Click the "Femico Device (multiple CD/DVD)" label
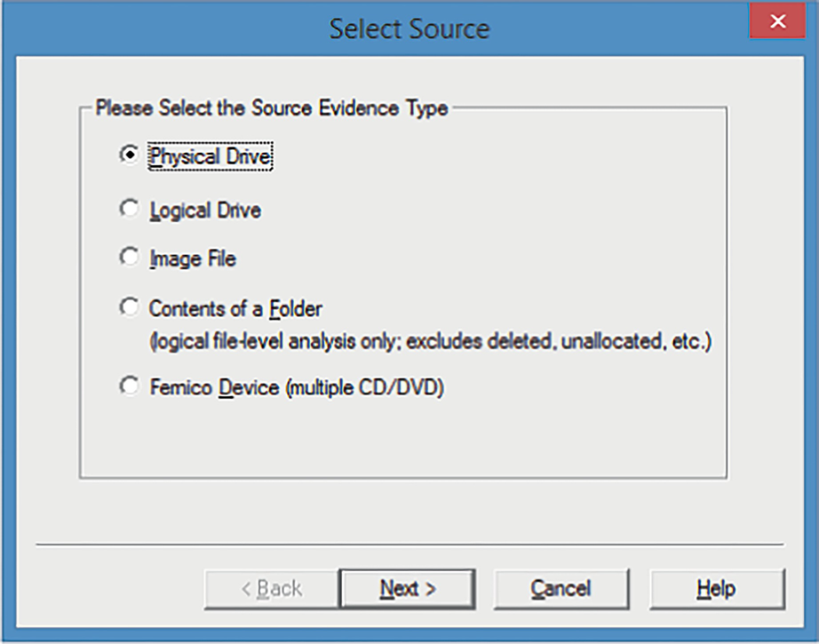Viewport: 819px width, 644px height. tap(296, 387)
